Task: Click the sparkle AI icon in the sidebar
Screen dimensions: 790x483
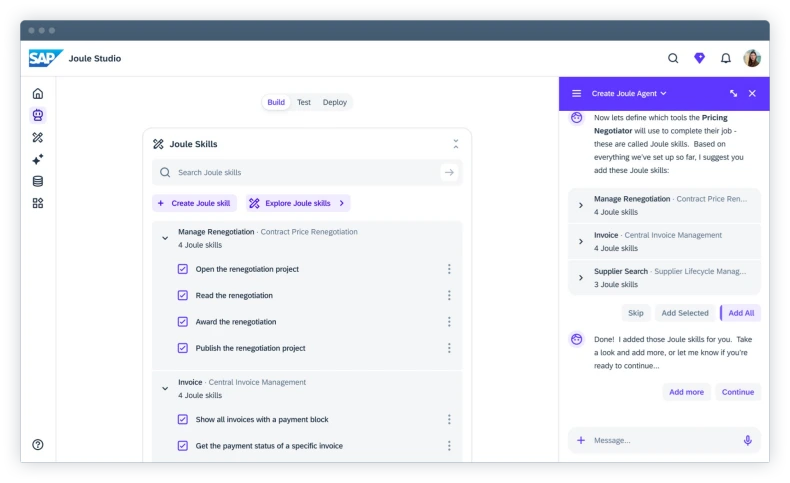Action: coord(38,159)
